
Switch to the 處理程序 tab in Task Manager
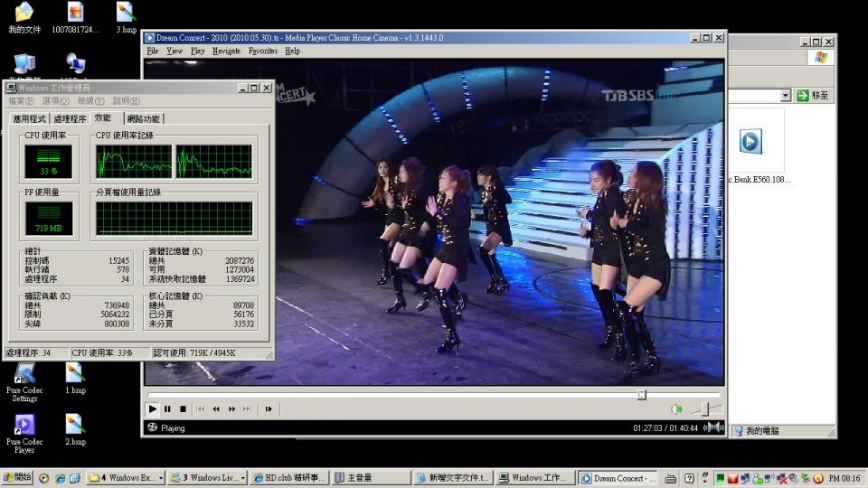click(70, 119)
